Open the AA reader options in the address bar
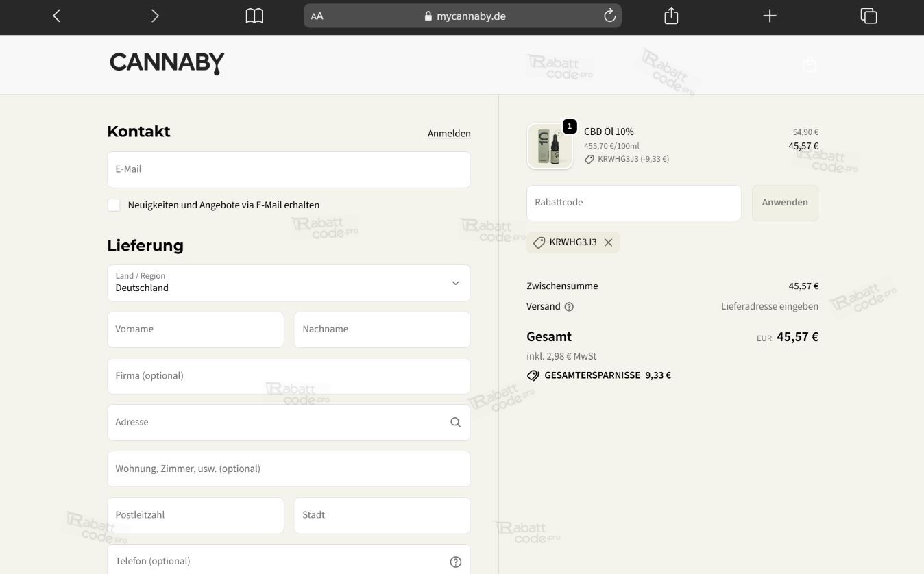This screenshot has width=924, height=574. coord(317,16)
